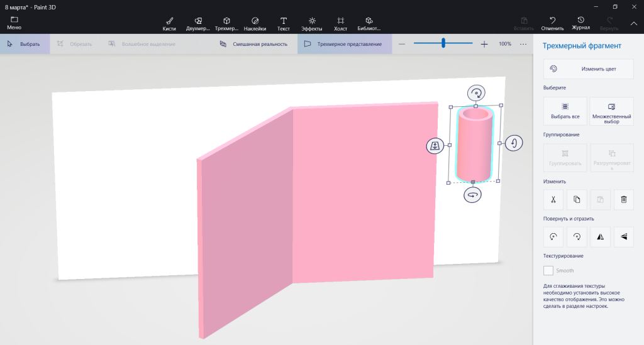The width and height of the screenshot is (644, 345).
Task: Rotate the object left in side panel
Action: [x=553, y=237]
